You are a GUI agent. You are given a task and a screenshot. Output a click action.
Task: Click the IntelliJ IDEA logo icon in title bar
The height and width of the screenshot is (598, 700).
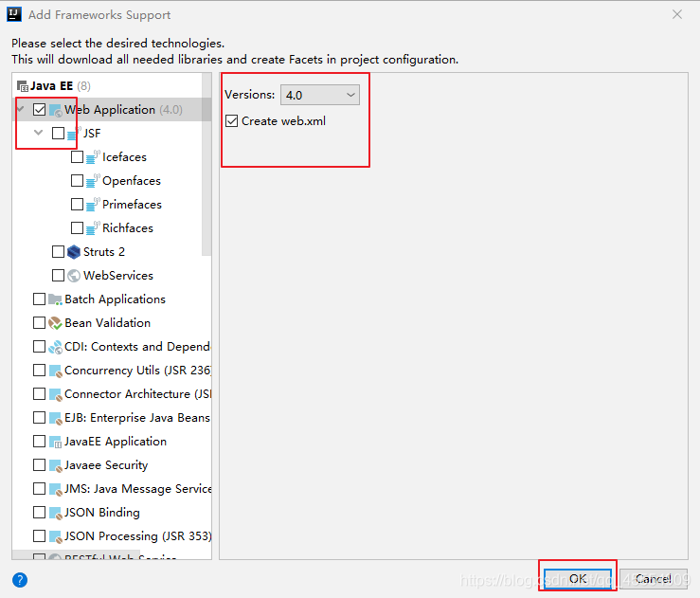click(x=14, y=14)
